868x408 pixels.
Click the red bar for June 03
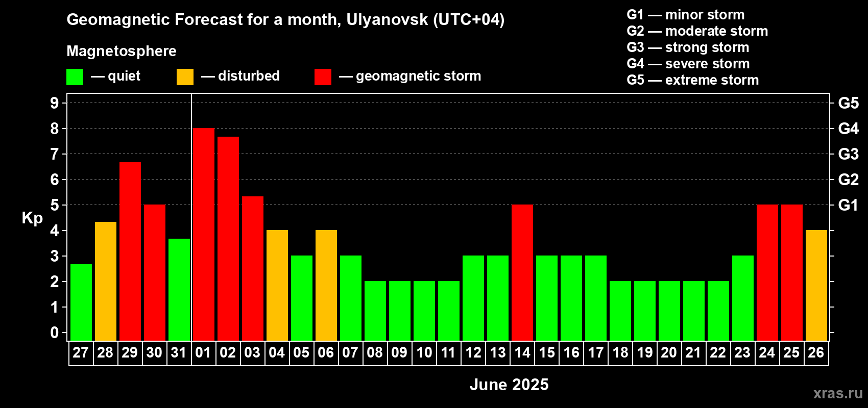(253, 269)
